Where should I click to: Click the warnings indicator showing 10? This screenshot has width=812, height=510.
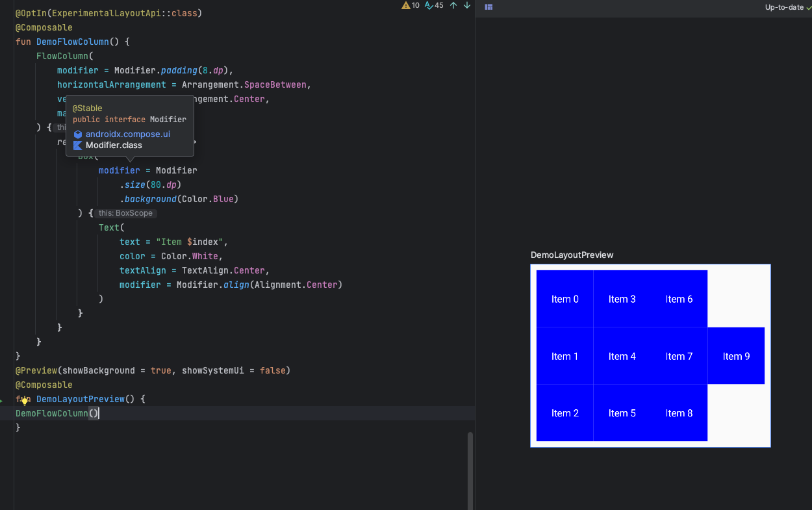[x=411, y=6]
